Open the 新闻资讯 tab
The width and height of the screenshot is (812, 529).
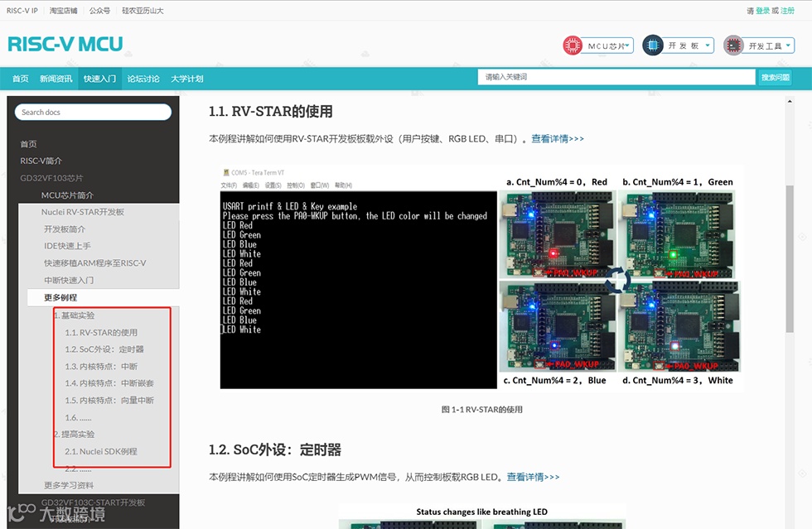point(56,79)
